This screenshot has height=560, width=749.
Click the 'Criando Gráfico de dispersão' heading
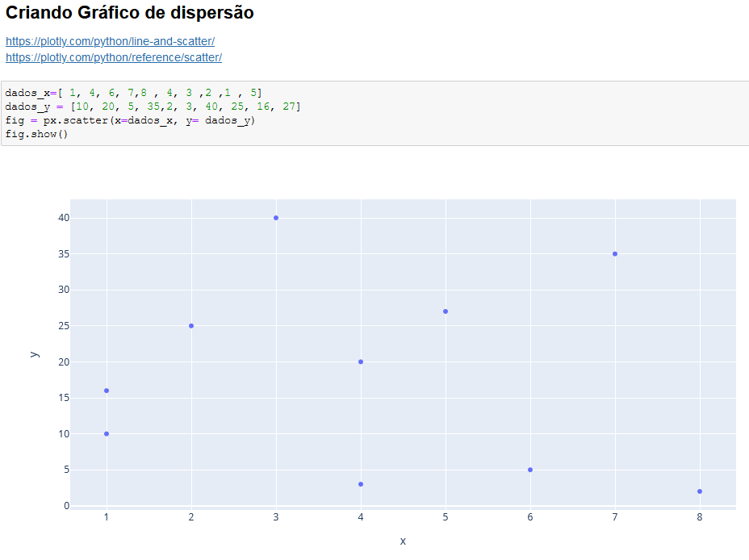pos(130,14)
